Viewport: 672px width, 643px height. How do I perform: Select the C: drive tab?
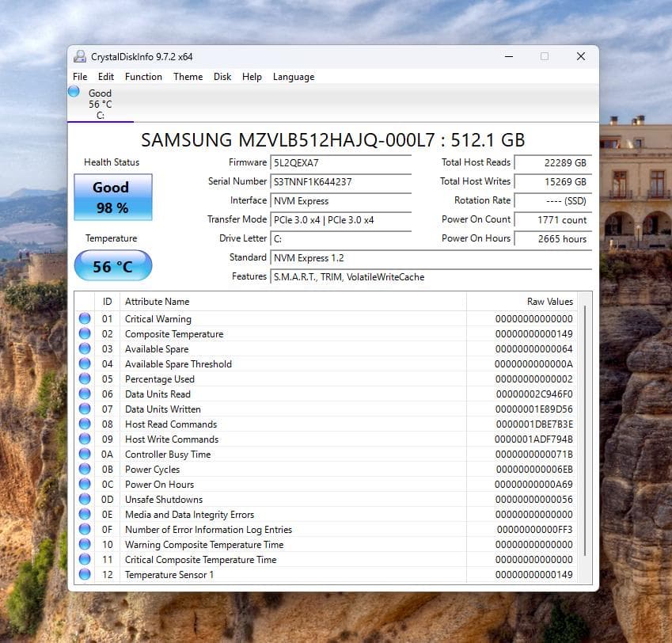point(100,103)
